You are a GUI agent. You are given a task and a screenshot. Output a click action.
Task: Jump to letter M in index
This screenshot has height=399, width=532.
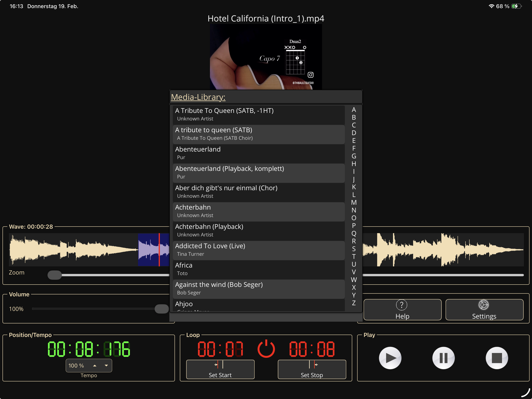[x=354, y=203]
